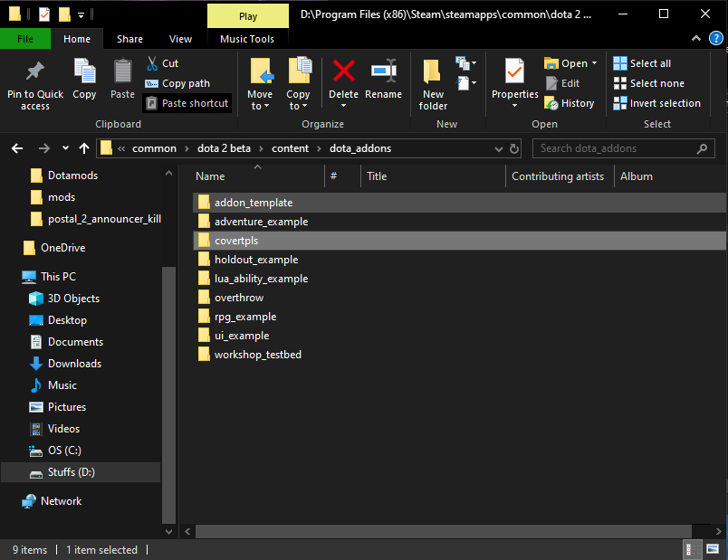The height and width of the screenshot is (560, 728).
Task: Go back to previous folder
Action: (17, 148)
